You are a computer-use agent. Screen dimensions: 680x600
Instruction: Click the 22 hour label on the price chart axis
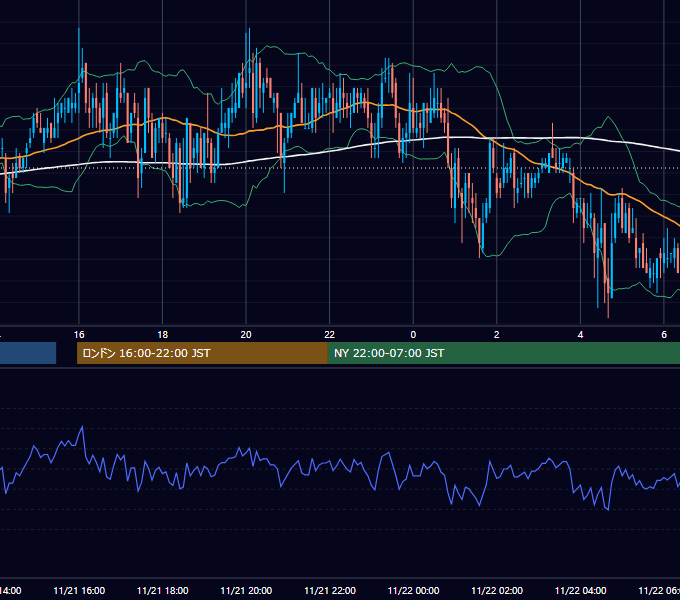point(330,335)
